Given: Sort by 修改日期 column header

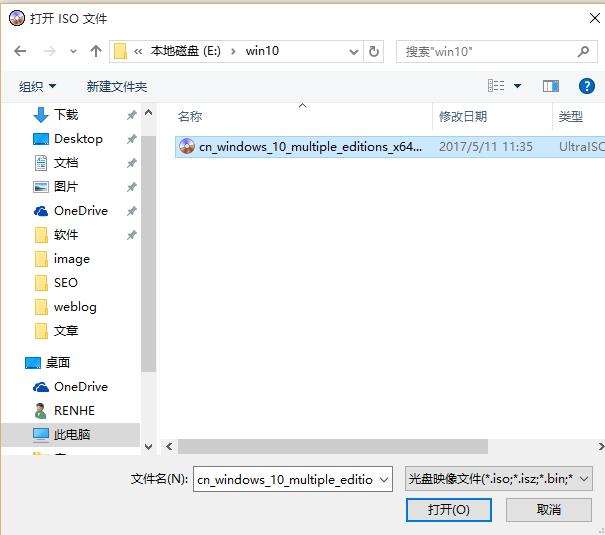Looking at the screenshot, I should pyautogui.click(x=463, y=116).
